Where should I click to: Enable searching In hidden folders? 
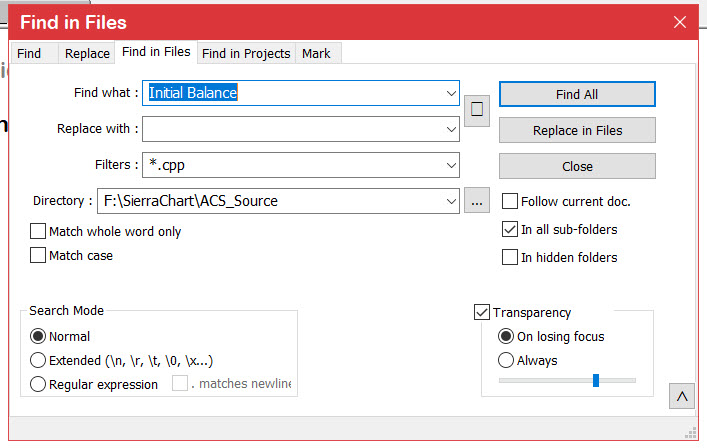click(x=510, y=257)
